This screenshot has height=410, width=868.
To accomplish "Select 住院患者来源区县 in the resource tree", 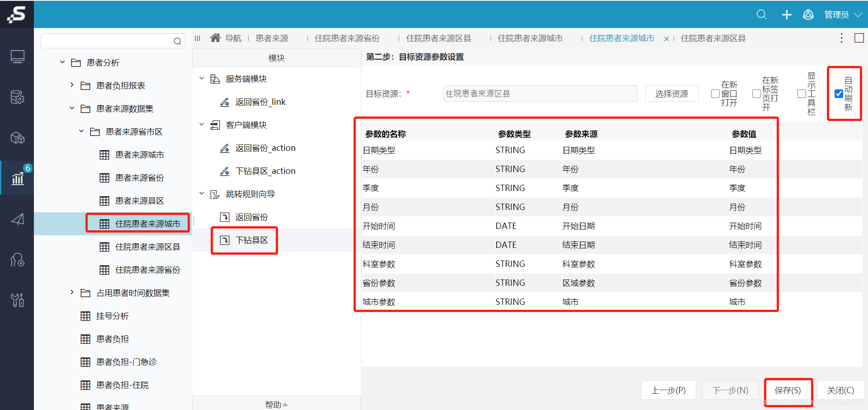I will pyautogui.click(x=147, y=247).
